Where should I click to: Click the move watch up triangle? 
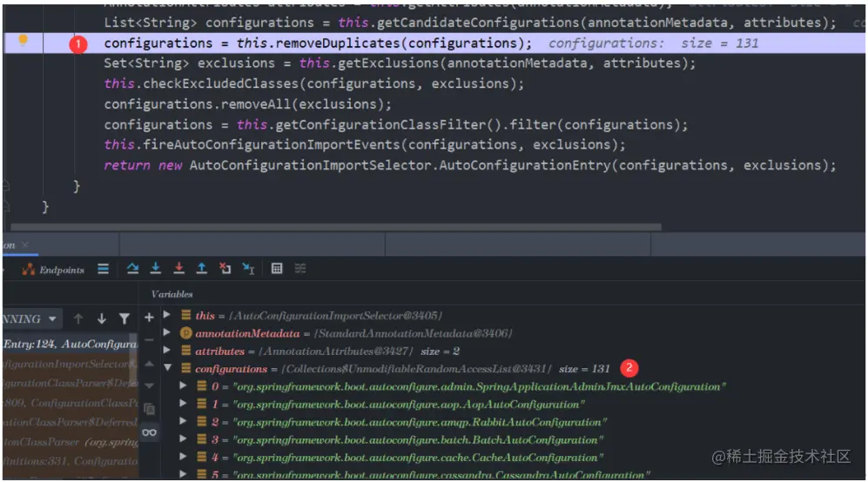click(149, 365)
